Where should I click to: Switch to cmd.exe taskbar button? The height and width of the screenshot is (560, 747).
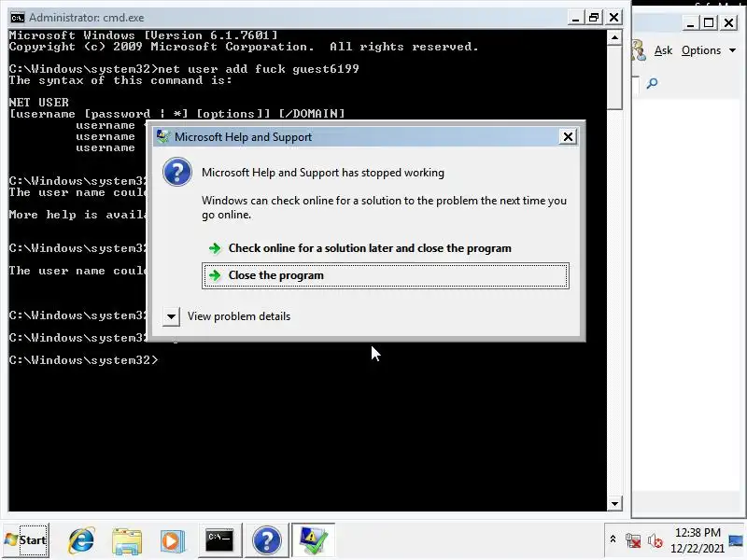(x=219, y=540)
